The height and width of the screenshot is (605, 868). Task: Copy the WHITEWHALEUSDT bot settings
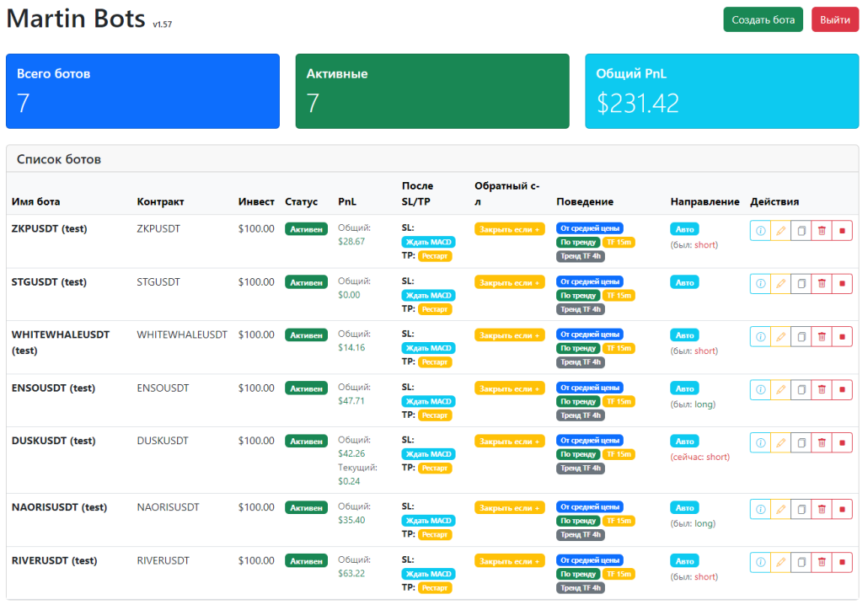click(801, 336)
